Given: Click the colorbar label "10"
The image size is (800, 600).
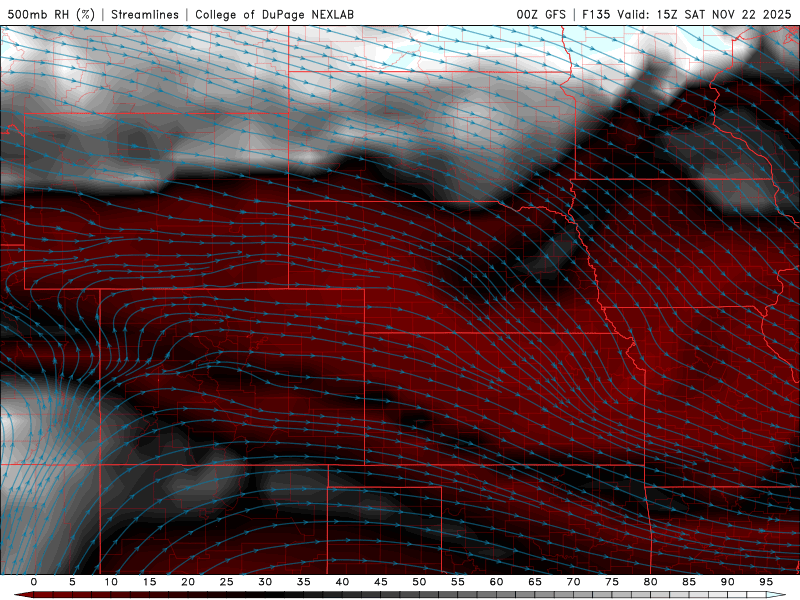Looking at the screenshot, I should tap(111, 582).
